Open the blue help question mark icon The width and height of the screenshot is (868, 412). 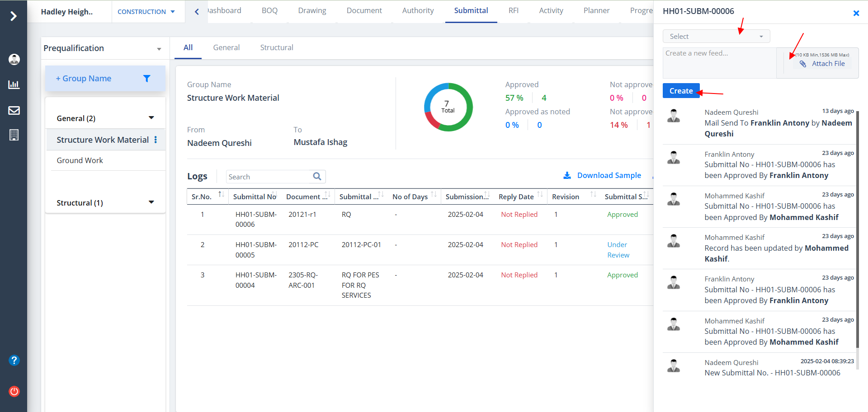(14, 360)
